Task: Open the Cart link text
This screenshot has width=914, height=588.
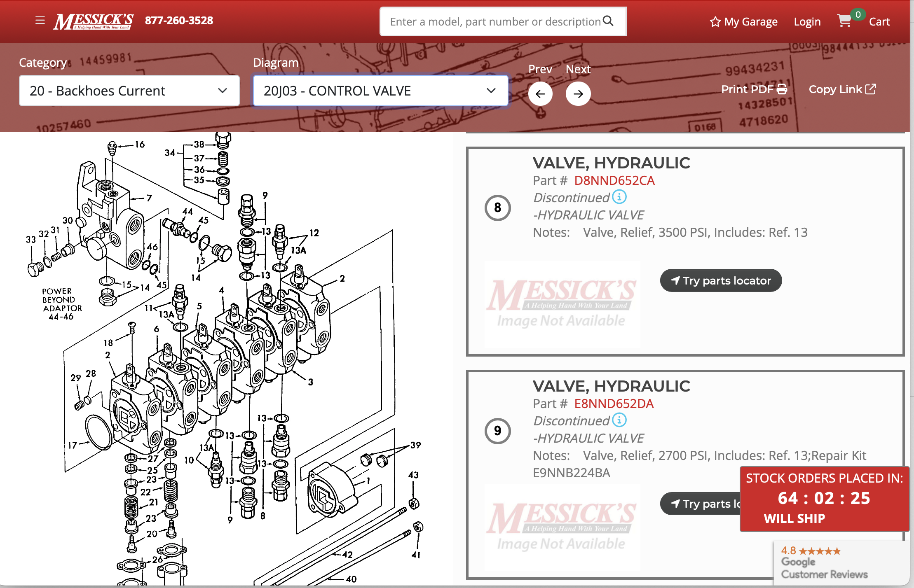Action: point(879,21)
